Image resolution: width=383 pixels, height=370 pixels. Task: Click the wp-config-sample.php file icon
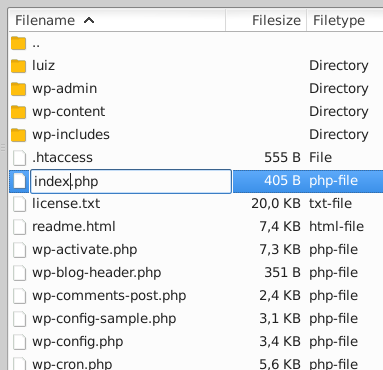(19, 319)
